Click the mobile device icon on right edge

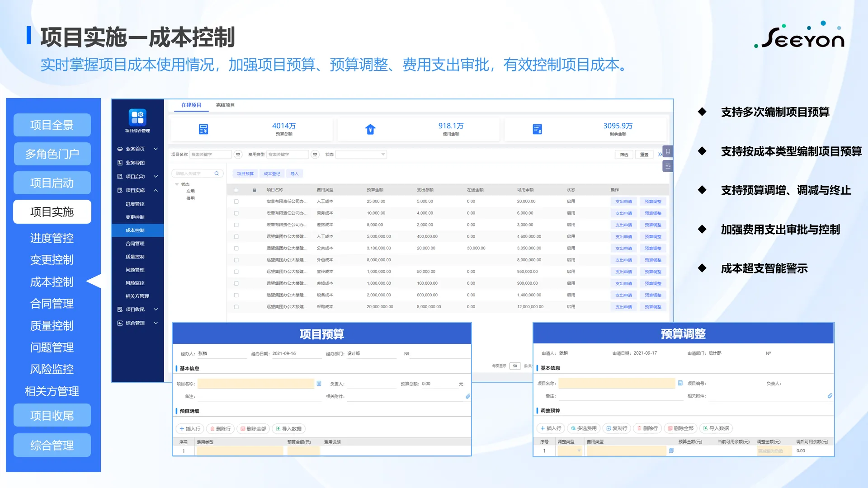tap(668, 151)
